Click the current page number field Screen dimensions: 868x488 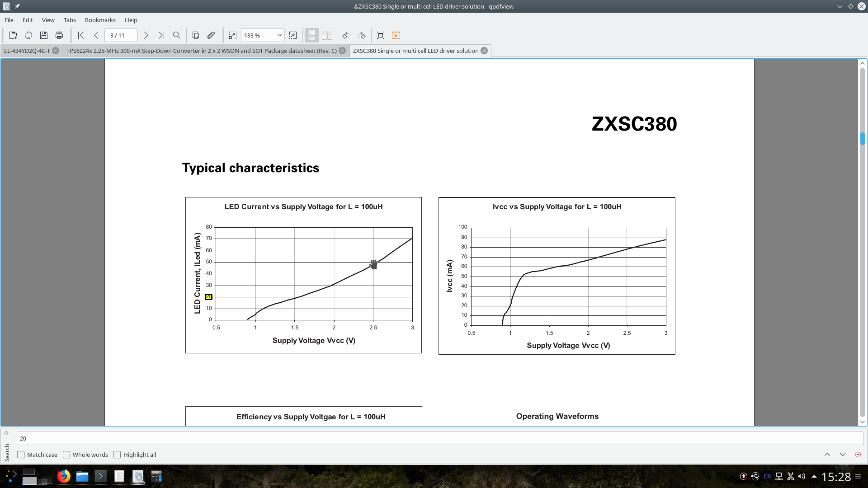pos(121,35)
